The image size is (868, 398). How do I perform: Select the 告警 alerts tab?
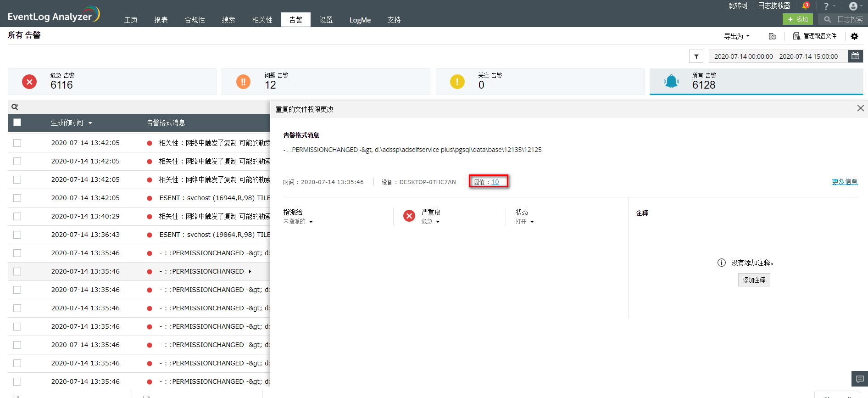[296, 20]
